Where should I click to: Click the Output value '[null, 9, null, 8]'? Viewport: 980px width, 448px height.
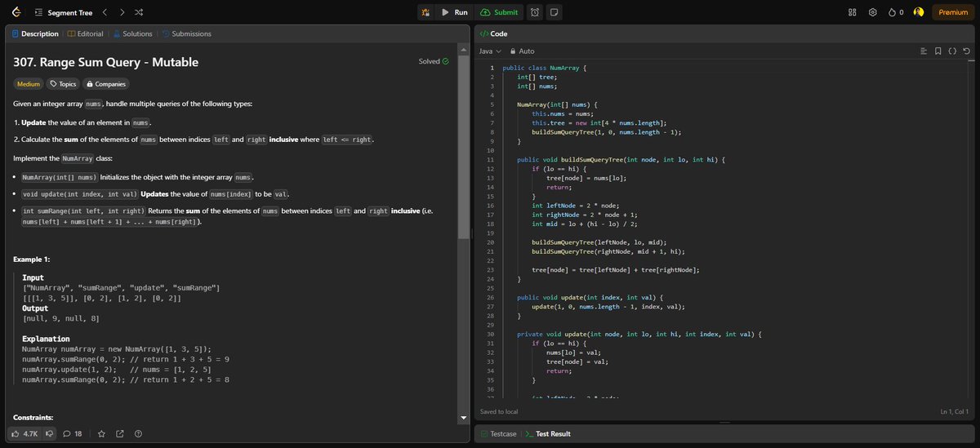tap(60, 318)
